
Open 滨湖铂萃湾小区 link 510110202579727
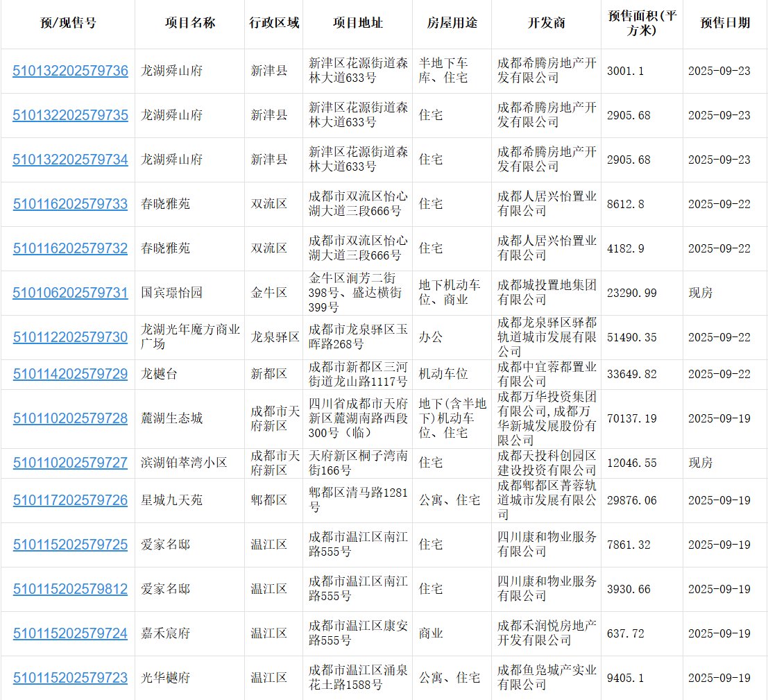coord(70,463)
